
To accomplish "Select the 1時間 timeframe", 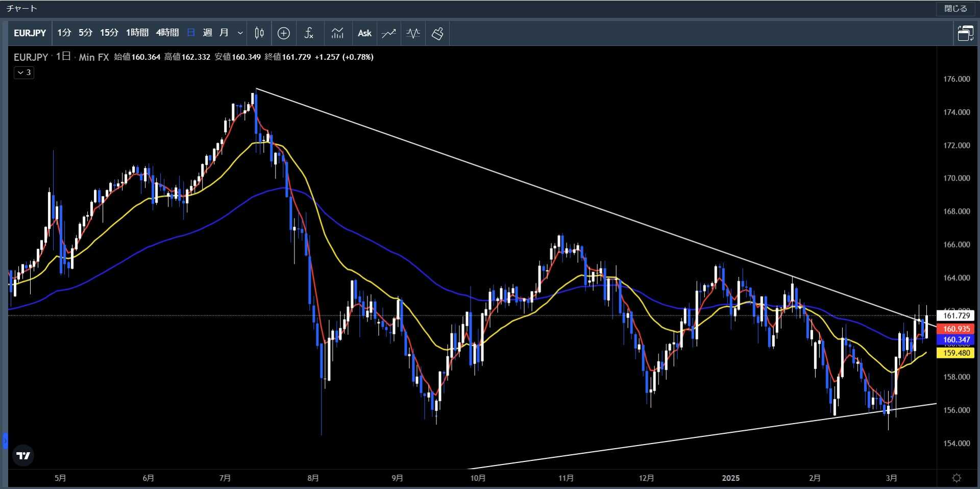I will tap(137, 33).
